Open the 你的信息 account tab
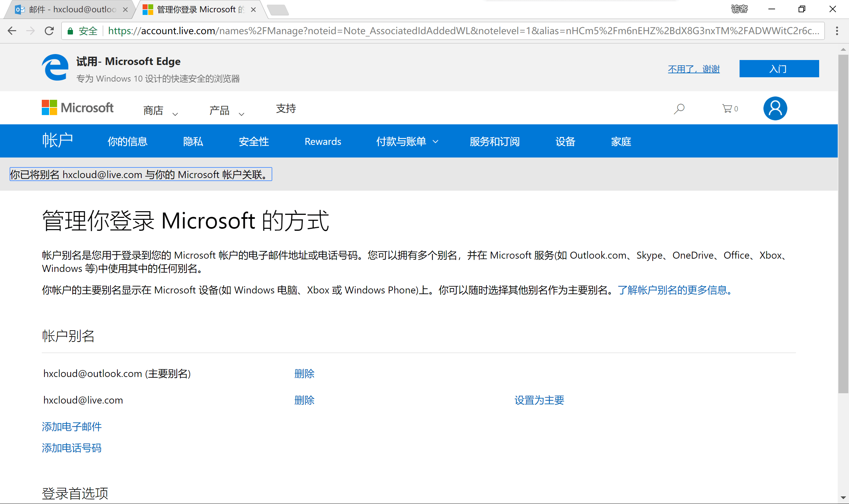Image resolution: width=849 pixels, height=504 pixels. (x=127, y=142)
